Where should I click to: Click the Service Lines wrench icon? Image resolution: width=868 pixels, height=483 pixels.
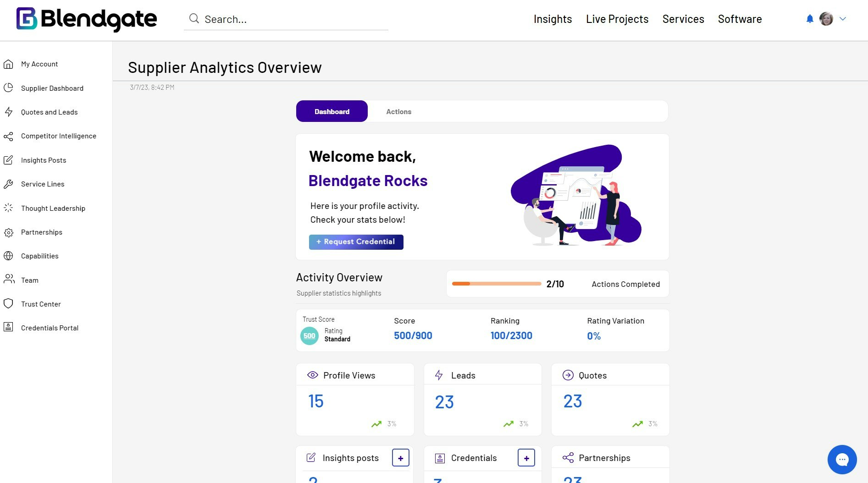click(8, 184)
